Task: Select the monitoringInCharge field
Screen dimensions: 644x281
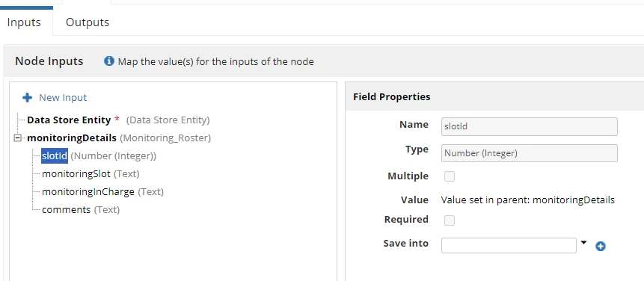Action: [x=88, y=192]
